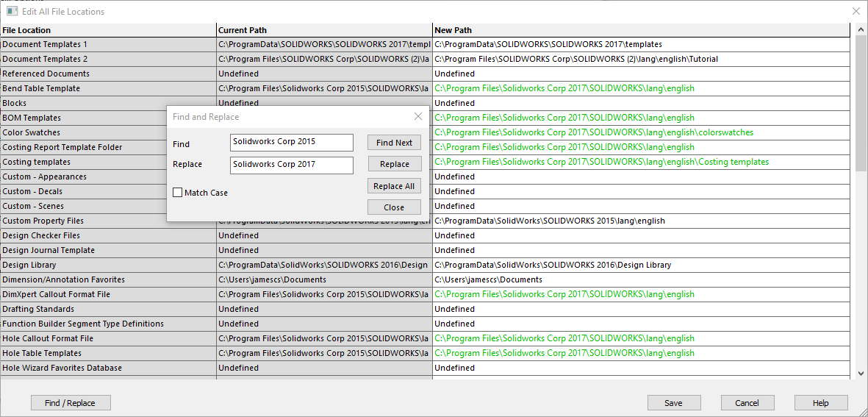Click the File Location column header

pyautogui.click(x=108, y=30)
